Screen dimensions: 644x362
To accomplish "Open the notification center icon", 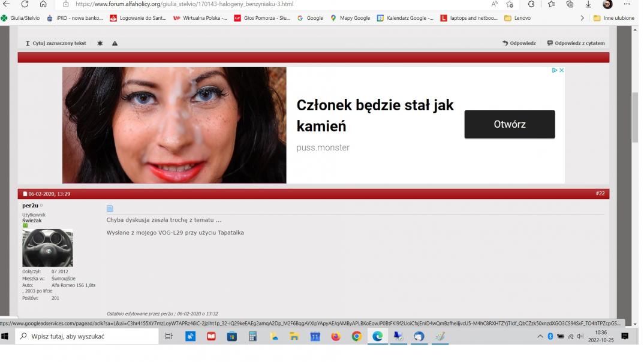I will [625, 337].
